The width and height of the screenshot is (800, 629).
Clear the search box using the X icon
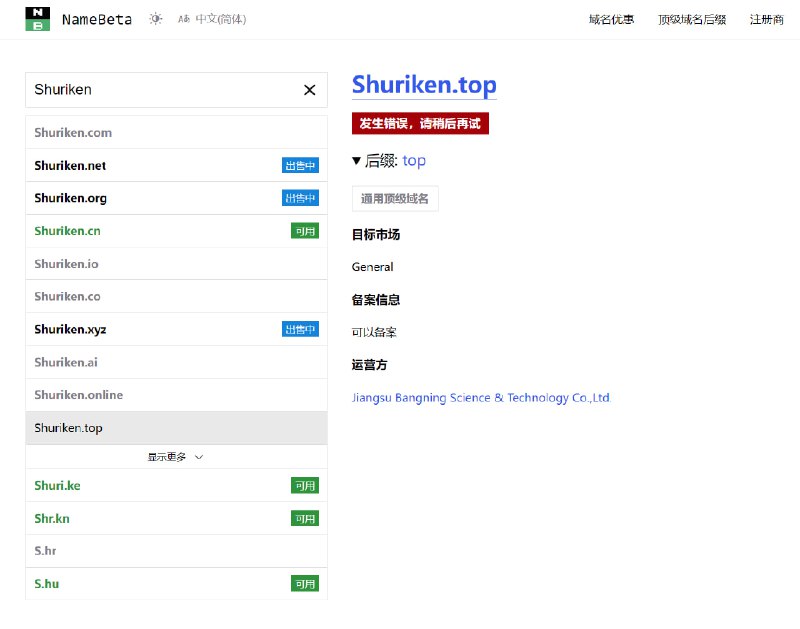[309, 90]
